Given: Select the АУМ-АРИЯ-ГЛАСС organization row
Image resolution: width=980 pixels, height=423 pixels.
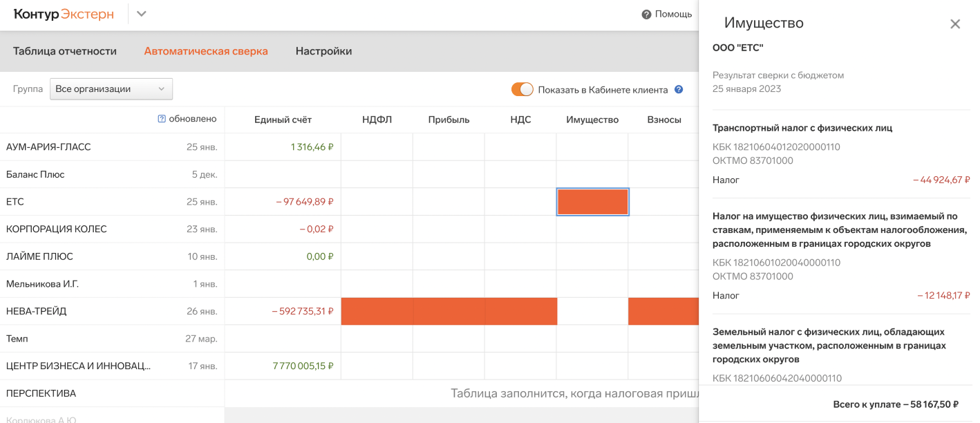Looking at the screenshot, I should coord(112,147).
